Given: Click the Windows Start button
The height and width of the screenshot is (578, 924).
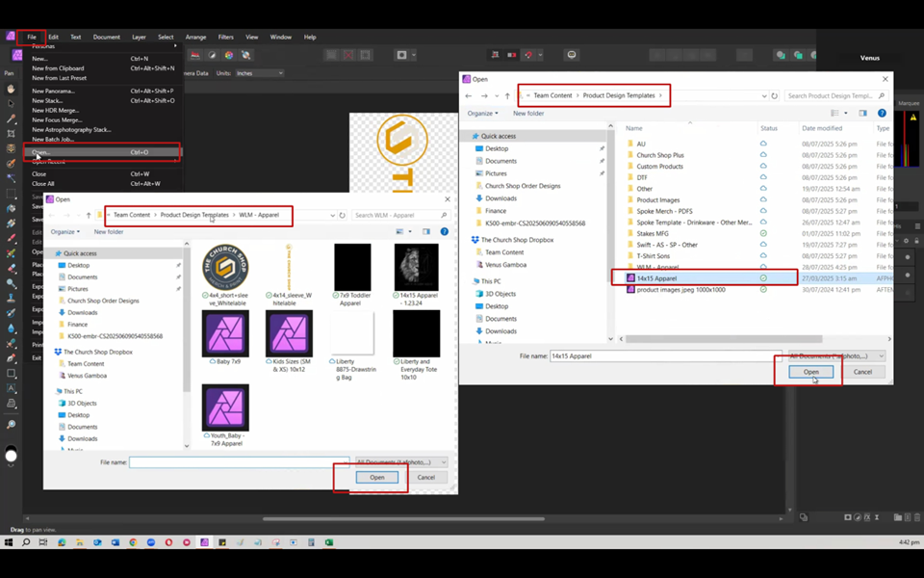Looking at the screenshot, I should [9, 542].
